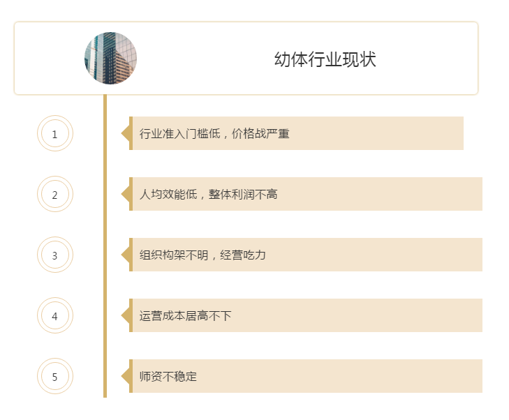509x420 pixels.
Task: Click arrow pointer beside 人均效能低 banner
Action: click(126, 194)
